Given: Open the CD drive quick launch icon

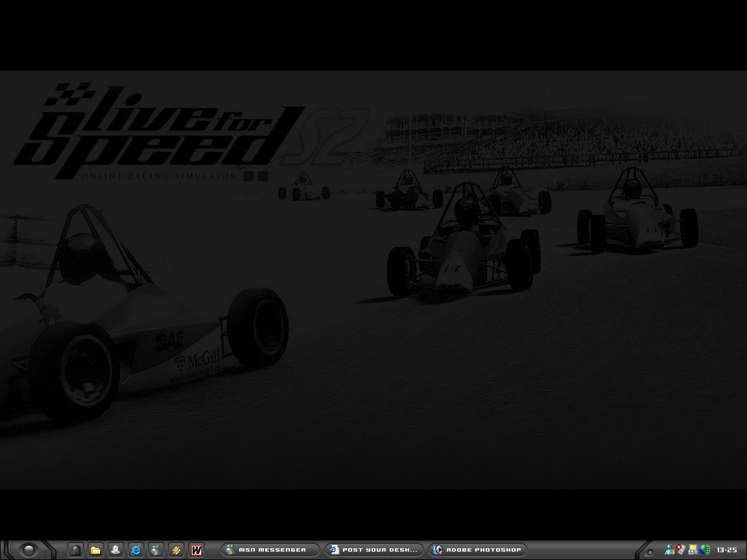Looking at the screenshot, I should pyautogui.click(x=116, y=550).
